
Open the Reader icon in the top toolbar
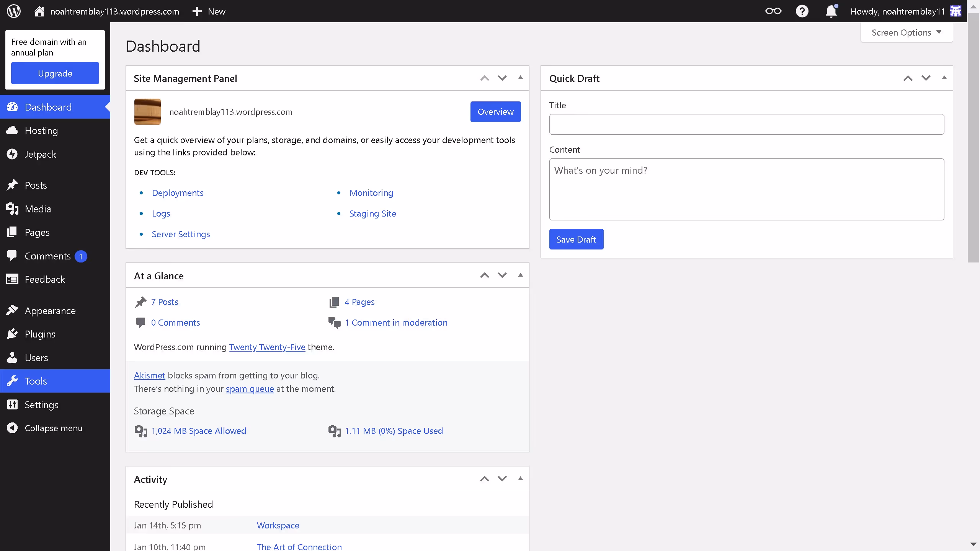[x=773, y=11]
